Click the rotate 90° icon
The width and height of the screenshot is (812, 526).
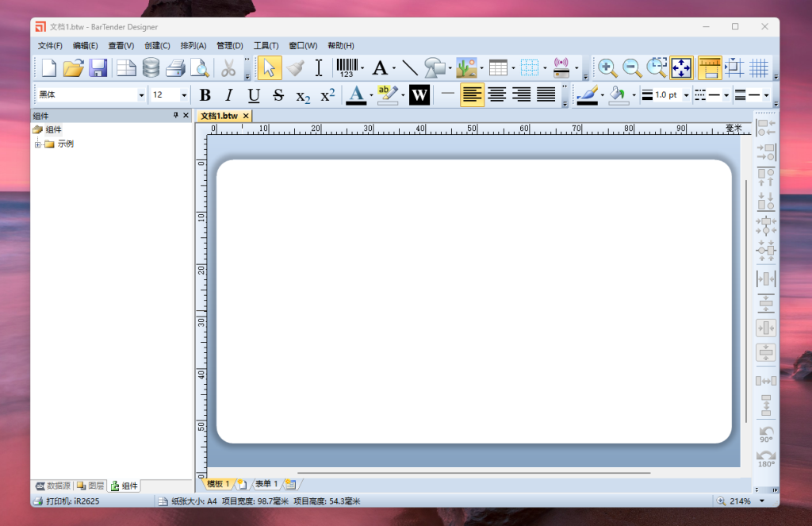coord(766,434)
